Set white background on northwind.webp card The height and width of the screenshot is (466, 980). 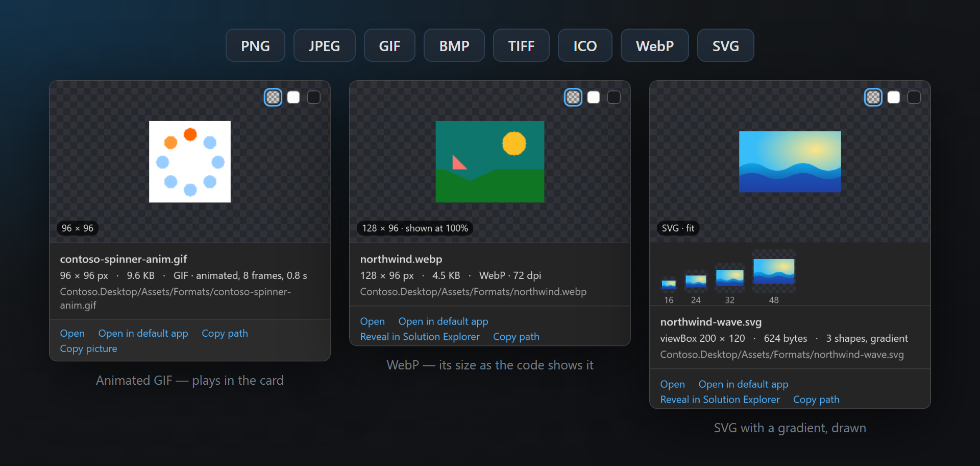[594, 97]
